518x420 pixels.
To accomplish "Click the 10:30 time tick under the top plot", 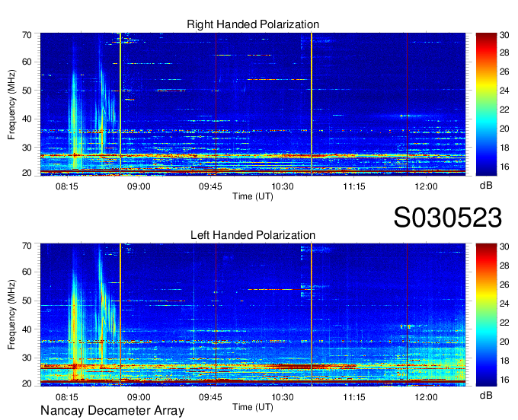I will (x=283, y=186).
